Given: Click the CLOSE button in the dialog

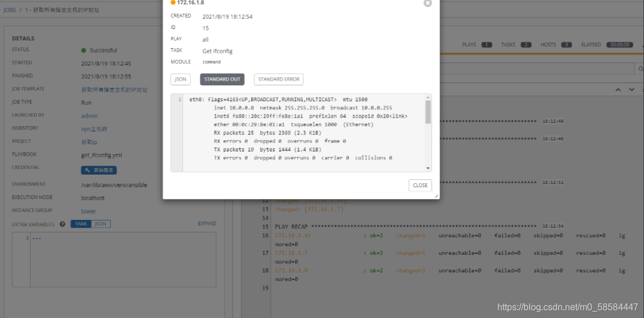Looking at the screenshot, I should coord(420,185).
